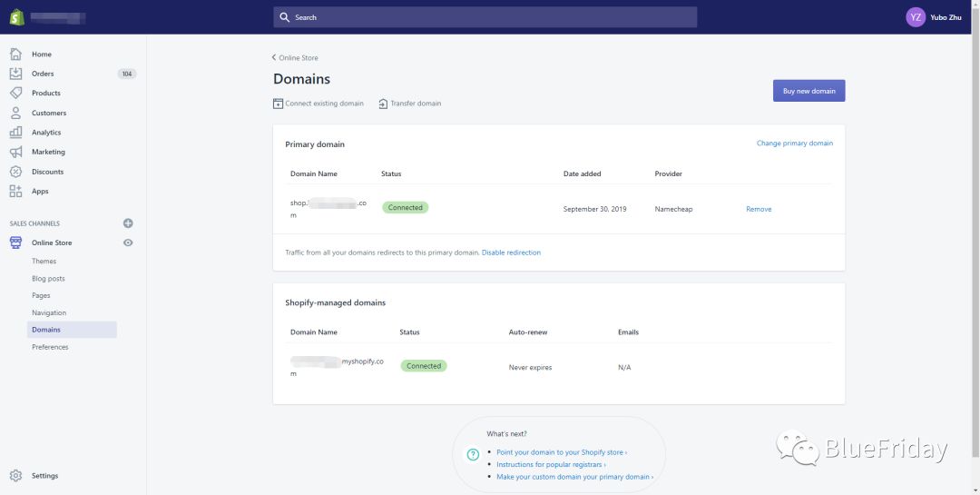Open Products in sidebar

(46, 94)
